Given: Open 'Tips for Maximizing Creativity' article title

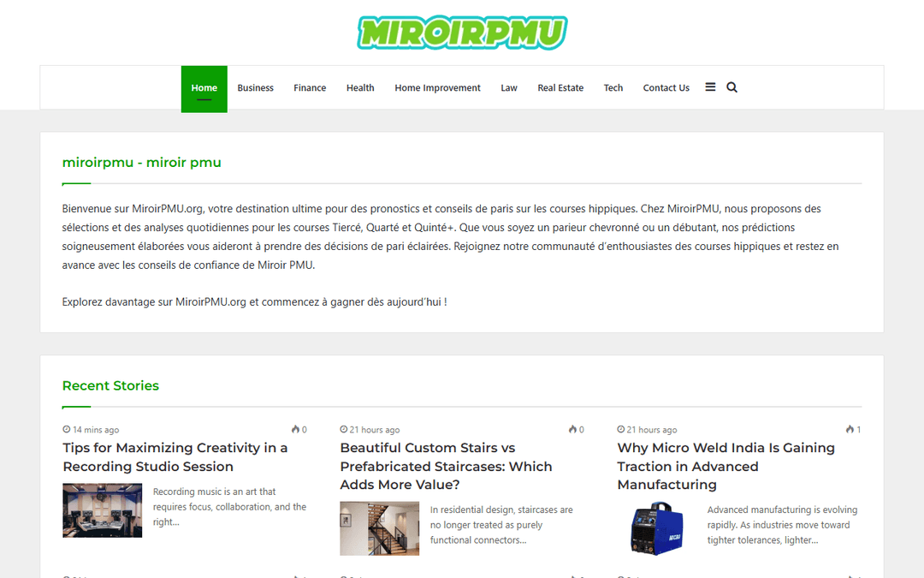Looking at the screenshot, I should (x=175, y=457).
